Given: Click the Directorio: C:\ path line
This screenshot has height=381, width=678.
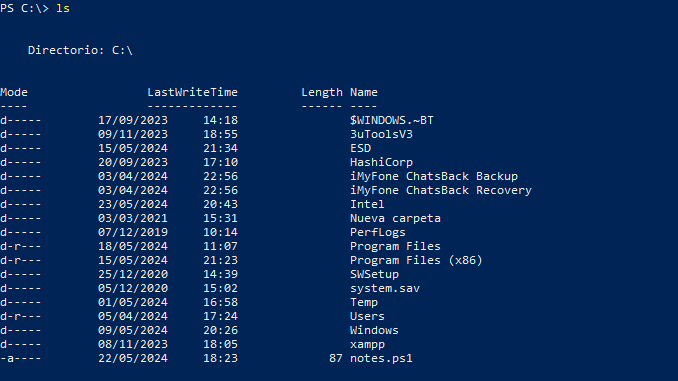Looking at the screenshot, I should click(x=80, y=50).
